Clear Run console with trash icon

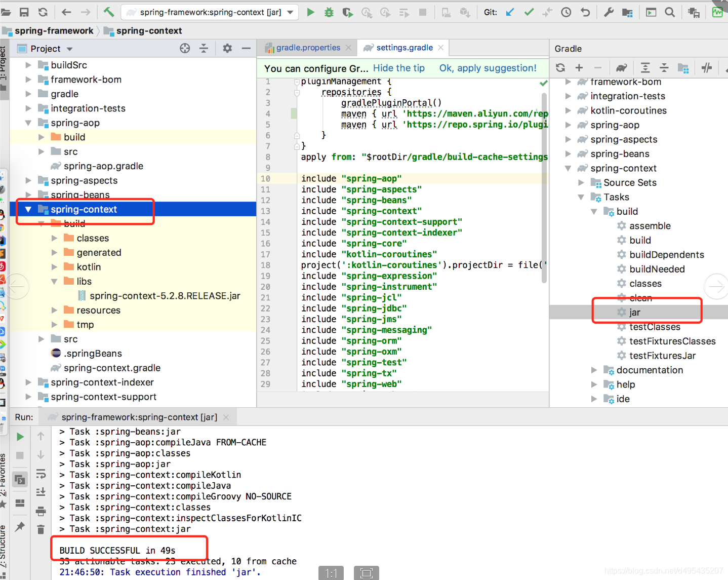[41, 529]
